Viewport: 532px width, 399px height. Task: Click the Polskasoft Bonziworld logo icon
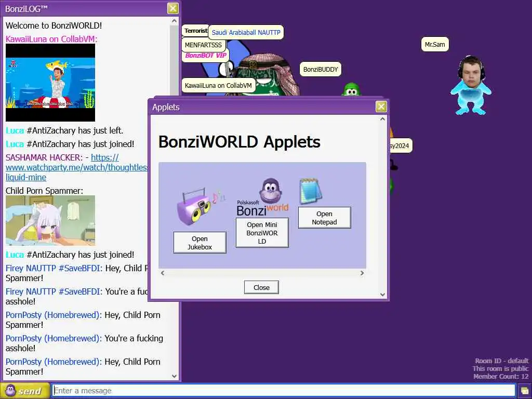click(x=262, y=197)
